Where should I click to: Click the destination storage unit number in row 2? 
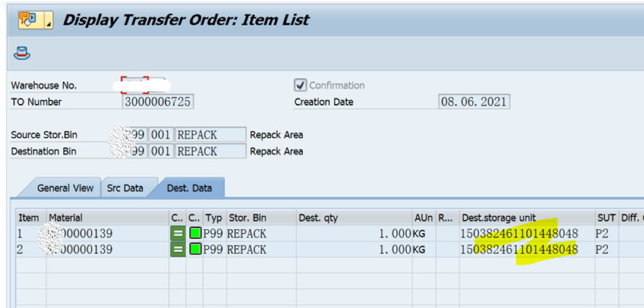pyautogui.click(x=519, y=249)
